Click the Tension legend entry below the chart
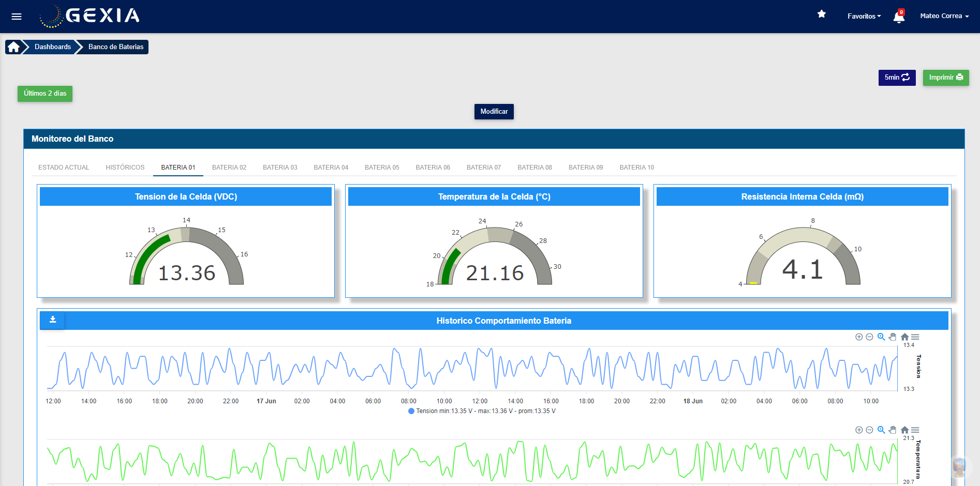 point(481,411)
